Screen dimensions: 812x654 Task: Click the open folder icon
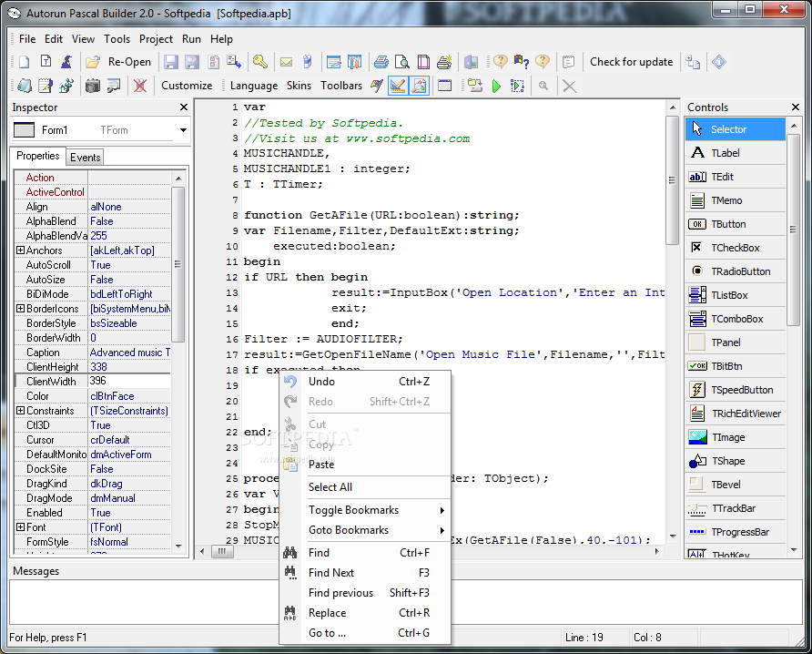pos(93,62)
